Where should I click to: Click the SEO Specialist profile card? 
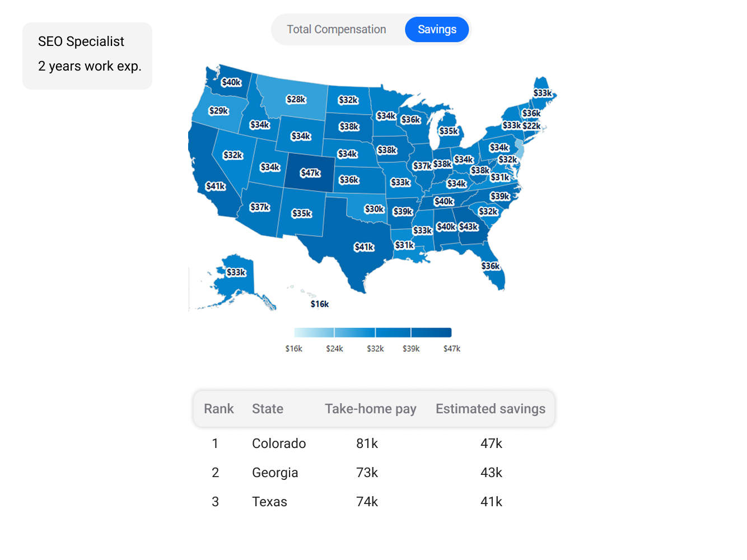tap(87, 55)
